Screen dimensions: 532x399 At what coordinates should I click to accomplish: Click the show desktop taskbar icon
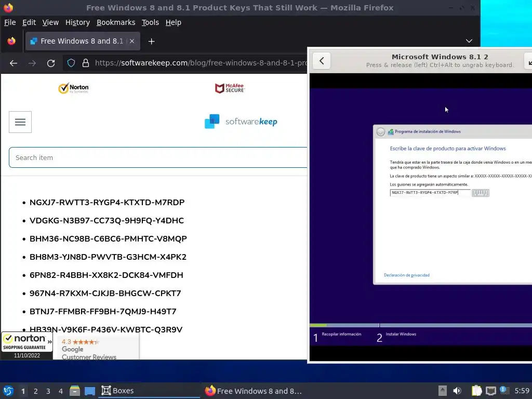pyautogui.click(x=89, y=391)
